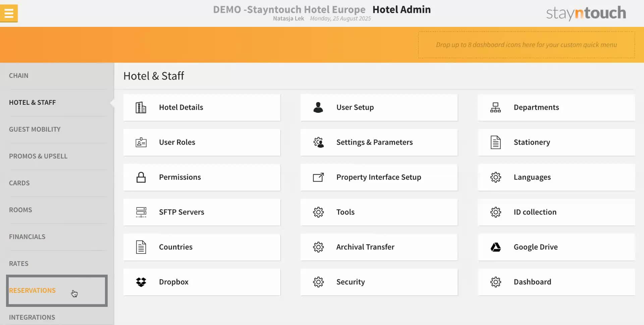The width and height of the screenshot is (644, 325).
Task: Open the Google Drive label
Action: click(536, 247)
